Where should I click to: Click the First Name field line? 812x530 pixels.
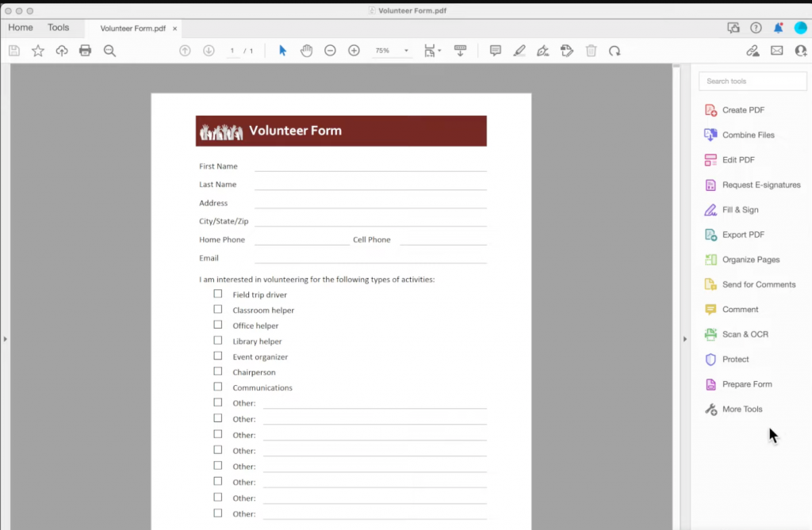pyautogui.click(x=370, y=166)
